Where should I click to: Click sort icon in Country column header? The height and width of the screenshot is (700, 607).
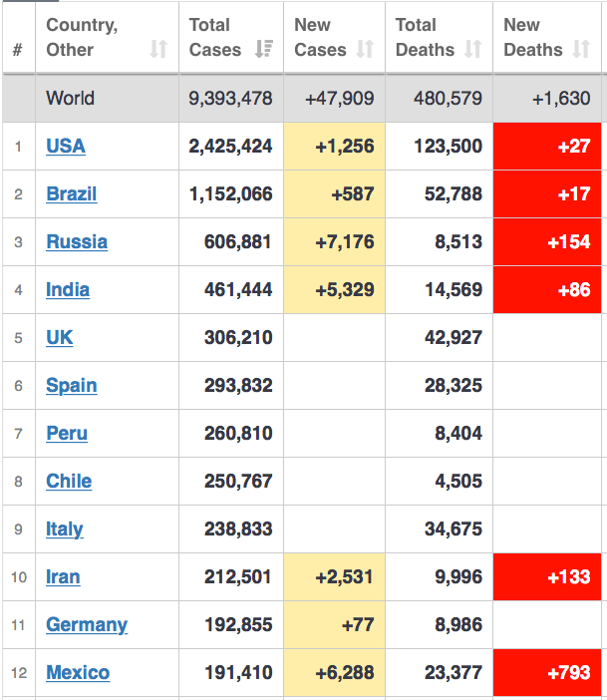click(x=158, y=50)
